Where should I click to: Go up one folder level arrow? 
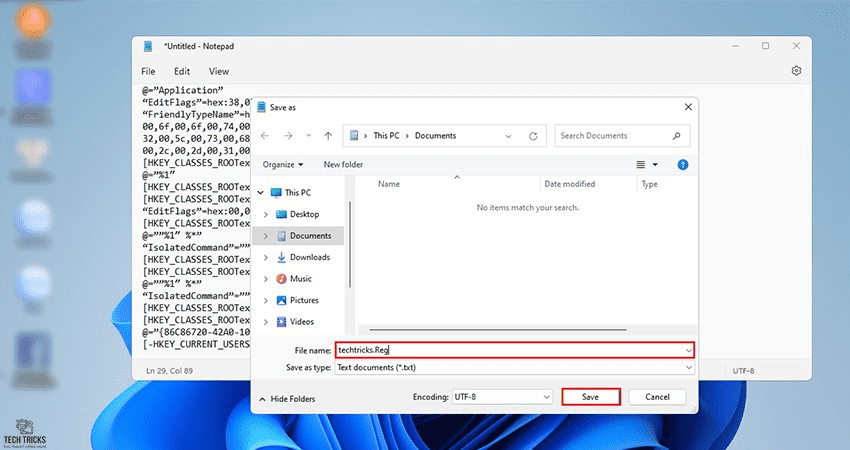328,136
